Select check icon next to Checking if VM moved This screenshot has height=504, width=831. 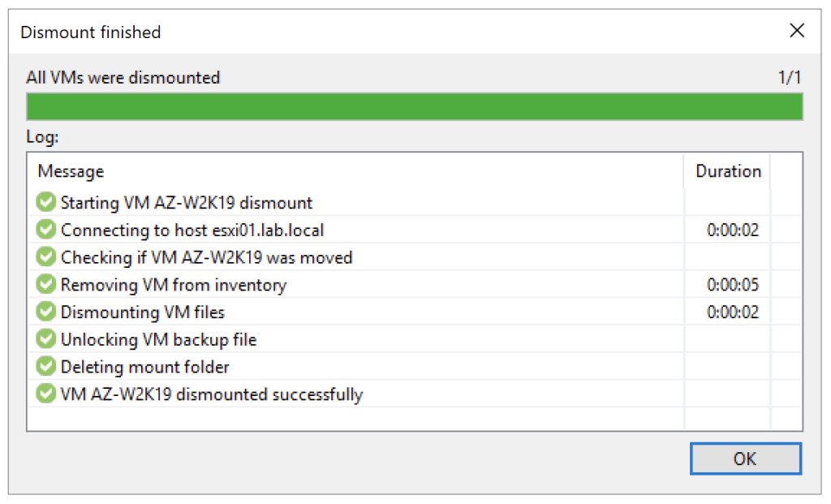coord(46,256)
